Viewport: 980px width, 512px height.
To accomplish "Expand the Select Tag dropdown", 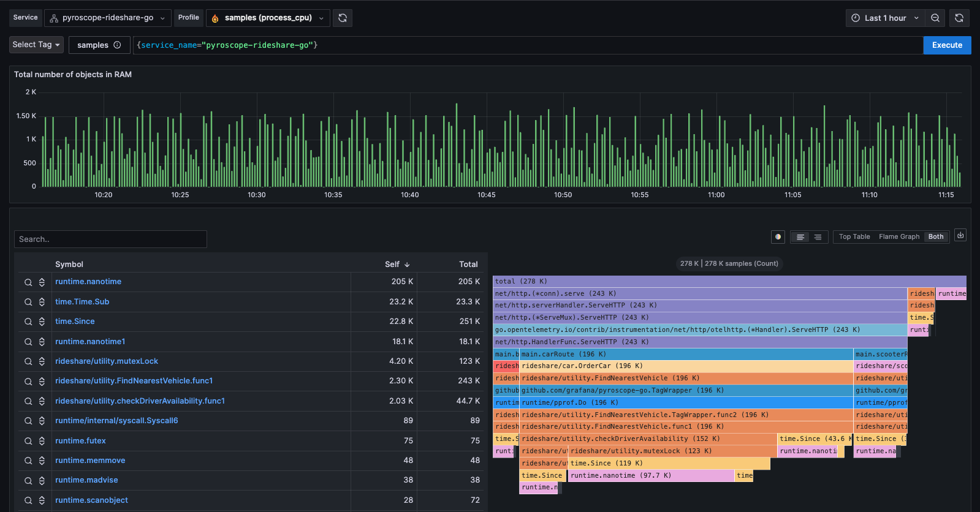I will (x=37, y=45).
